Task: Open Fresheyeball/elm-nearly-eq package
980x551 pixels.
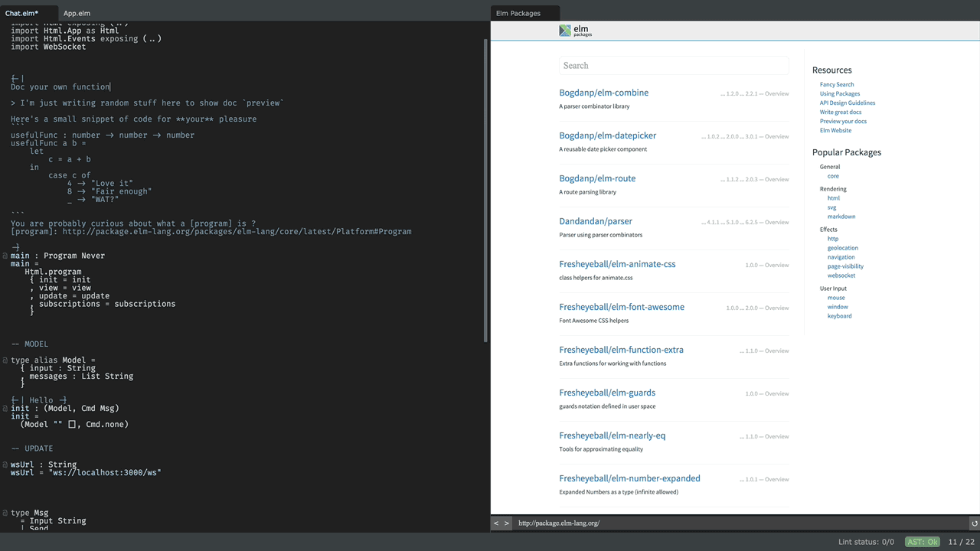Action: (612, 435)
